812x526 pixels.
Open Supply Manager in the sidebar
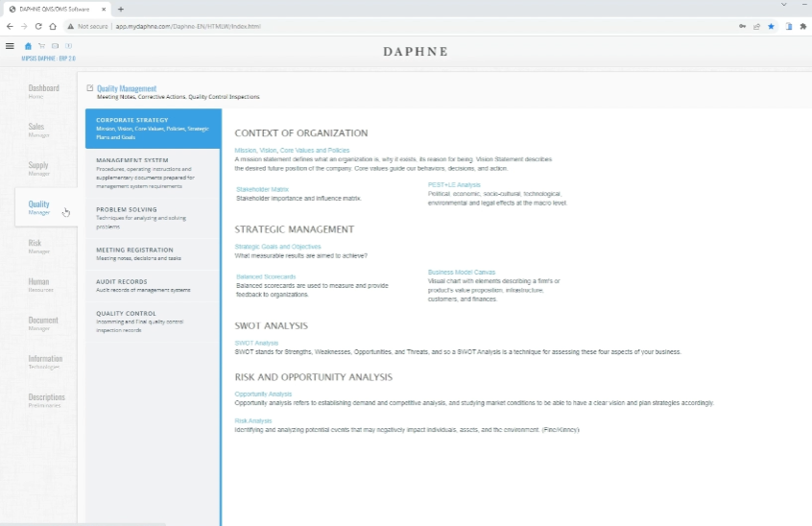click(38, 168)
